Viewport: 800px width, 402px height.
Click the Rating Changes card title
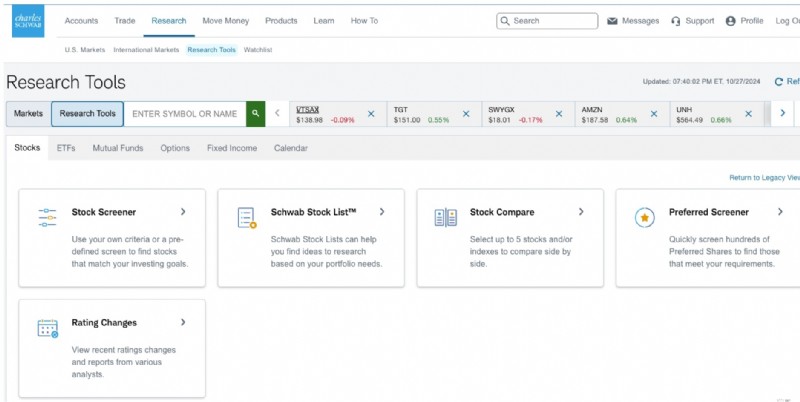(x=104, y=323)
